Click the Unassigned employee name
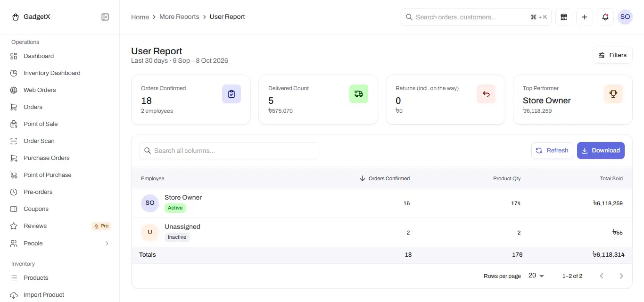The height and width of the screenshot is (302, 644). [x=182, y=227]
